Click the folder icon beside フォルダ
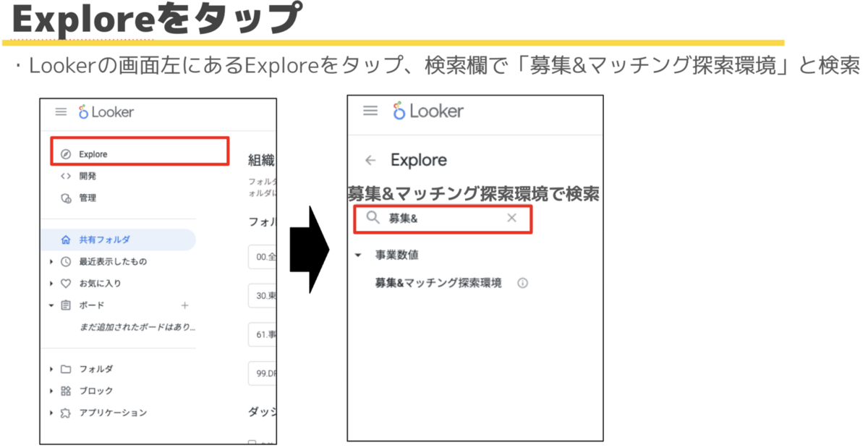The image size is (868, 448). (66, 369)
